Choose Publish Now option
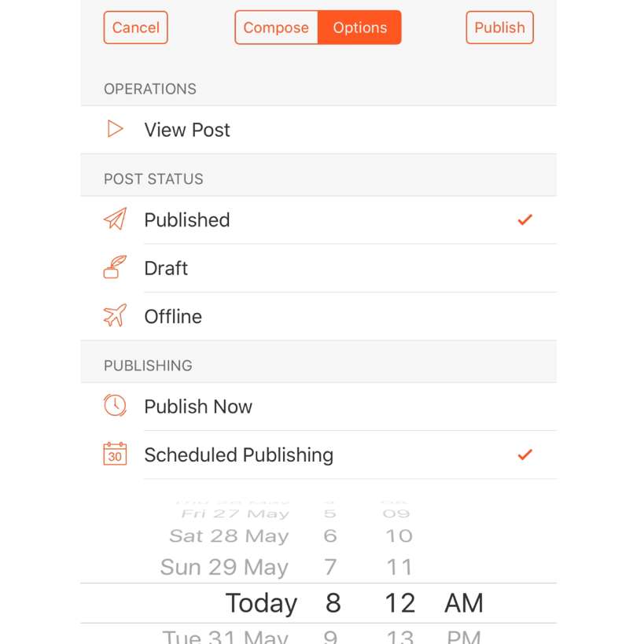This screenshot has width=644, height=644. 318,407
